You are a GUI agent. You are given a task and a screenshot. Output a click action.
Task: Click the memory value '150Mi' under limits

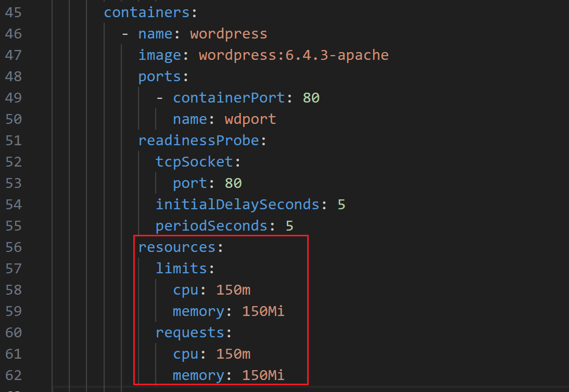point(263,311)
